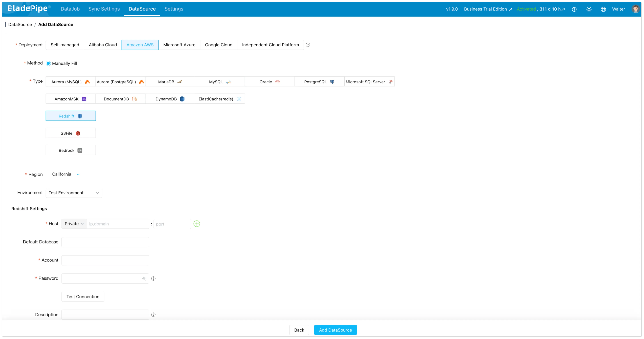Go to DataSource breadcrumb link
Image resolution: width=644 pixels, height=339 pixels.
click(x=20, y=25)
